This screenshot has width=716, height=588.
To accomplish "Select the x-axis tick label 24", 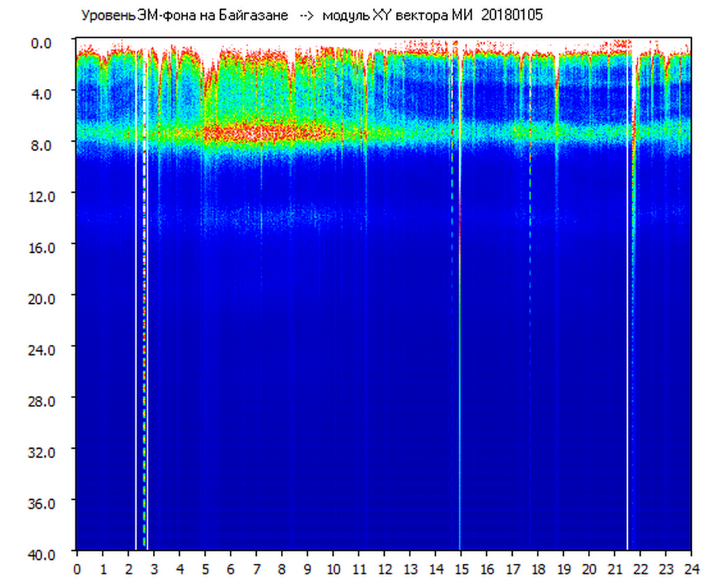I will (x=691, y=569).
